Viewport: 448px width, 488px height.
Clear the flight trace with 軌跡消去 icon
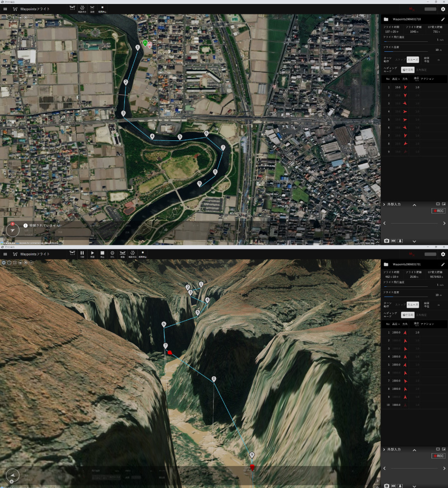tap(83, 7)
